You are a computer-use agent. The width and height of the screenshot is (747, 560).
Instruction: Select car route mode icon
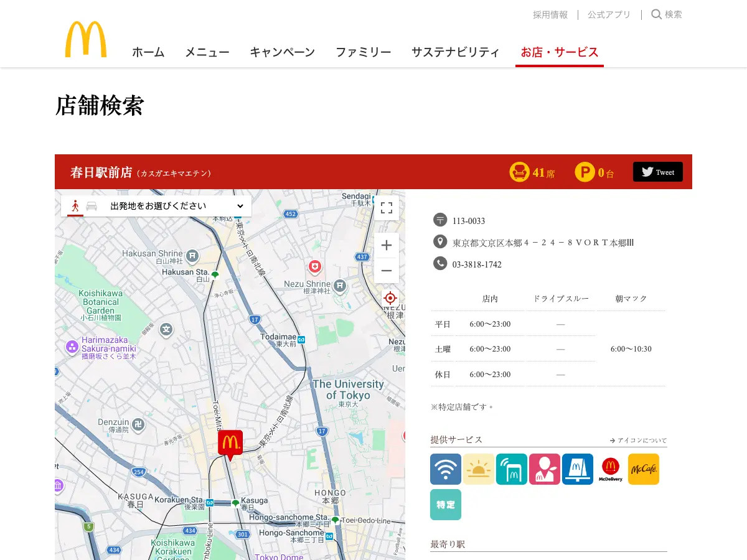92,206
